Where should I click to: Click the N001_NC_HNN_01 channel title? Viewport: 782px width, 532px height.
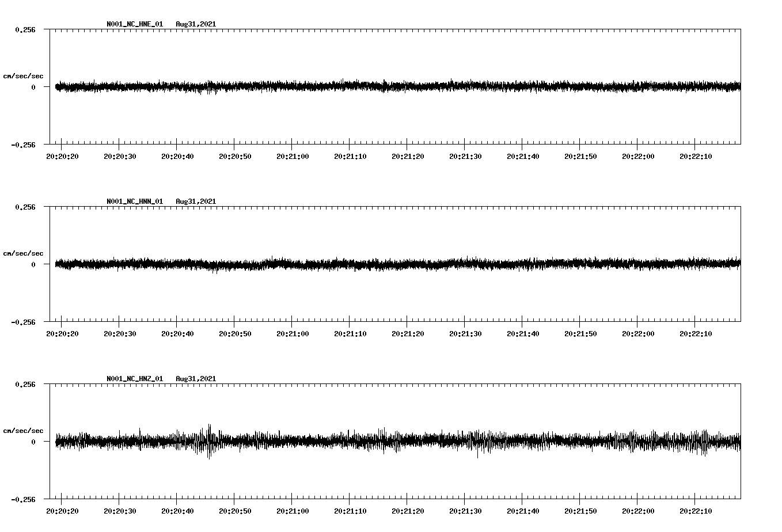(x=135, y=202)
